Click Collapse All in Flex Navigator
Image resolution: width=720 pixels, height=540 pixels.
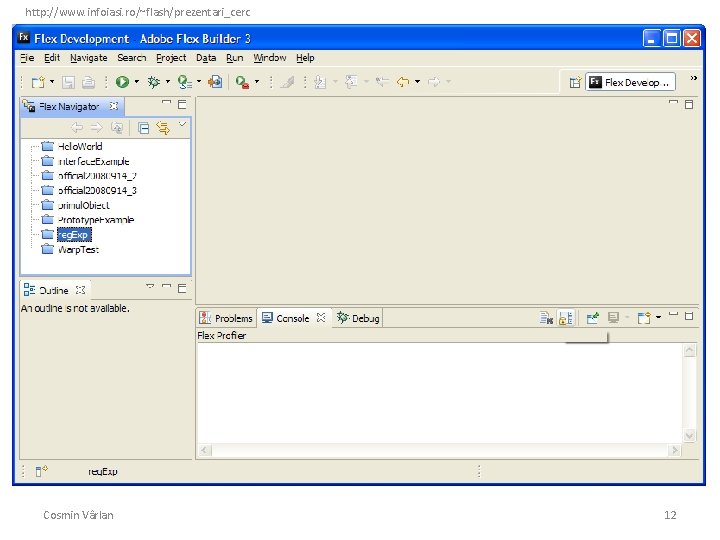(x=143, y=128)
